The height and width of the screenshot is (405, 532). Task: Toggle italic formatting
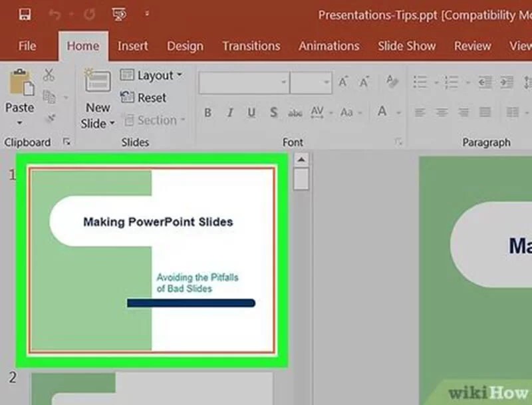229,113
